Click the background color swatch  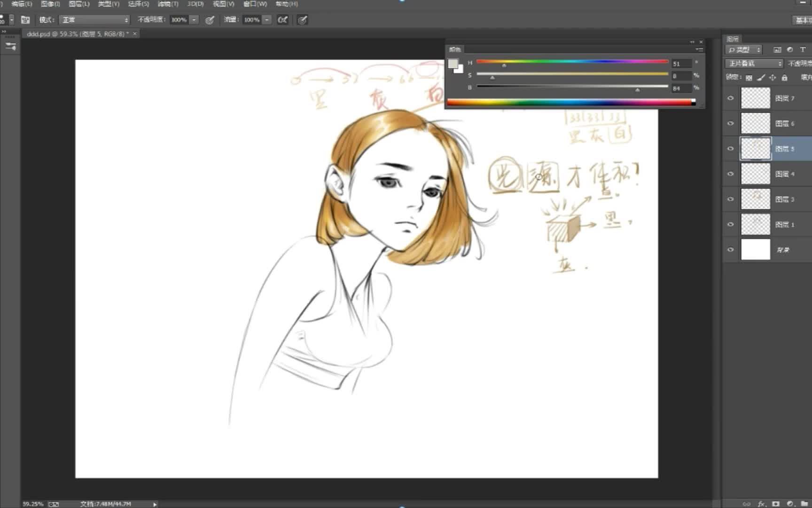click(x=460, y=70)
